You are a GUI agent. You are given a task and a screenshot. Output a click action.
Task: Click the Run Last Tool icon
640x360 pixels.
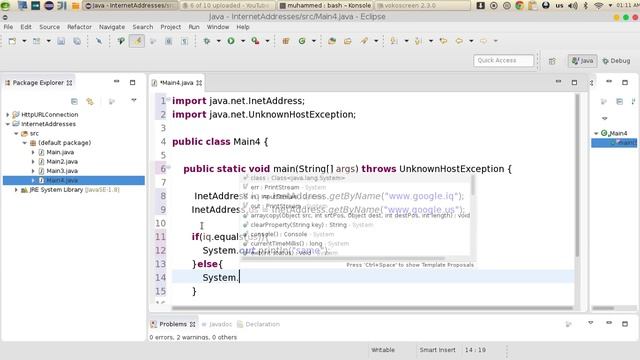coord(256,41)
